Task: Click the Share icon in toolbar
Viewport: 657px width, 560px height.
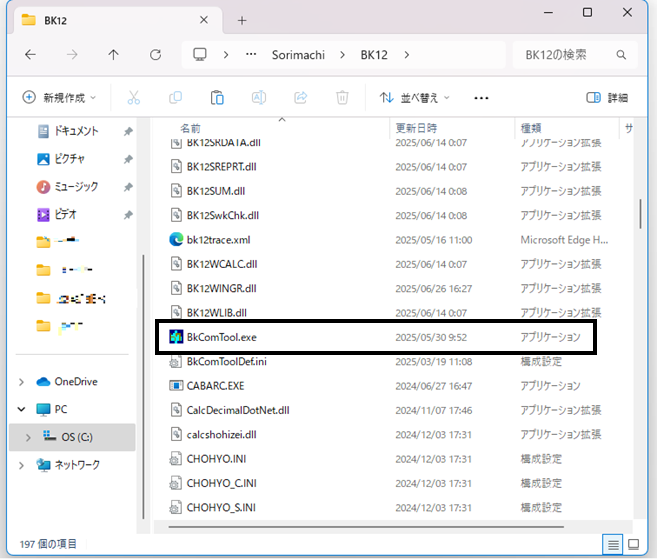Action: pyautogui.click(x=300, y=98)
